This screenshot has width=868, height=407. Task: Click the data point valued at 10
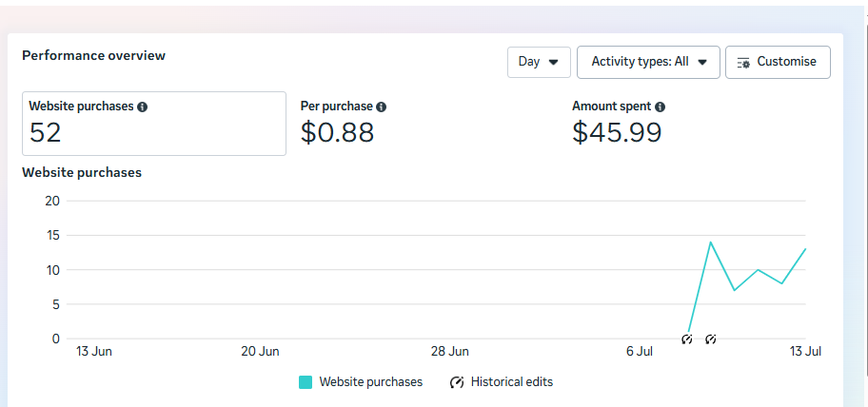pos(758,270)
